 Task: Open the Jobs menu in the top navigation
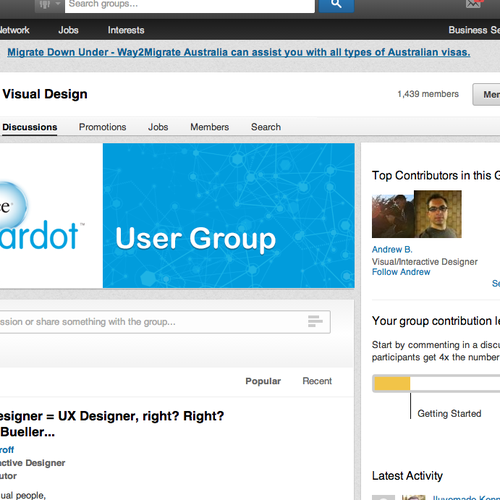click(x=68, y=30)
